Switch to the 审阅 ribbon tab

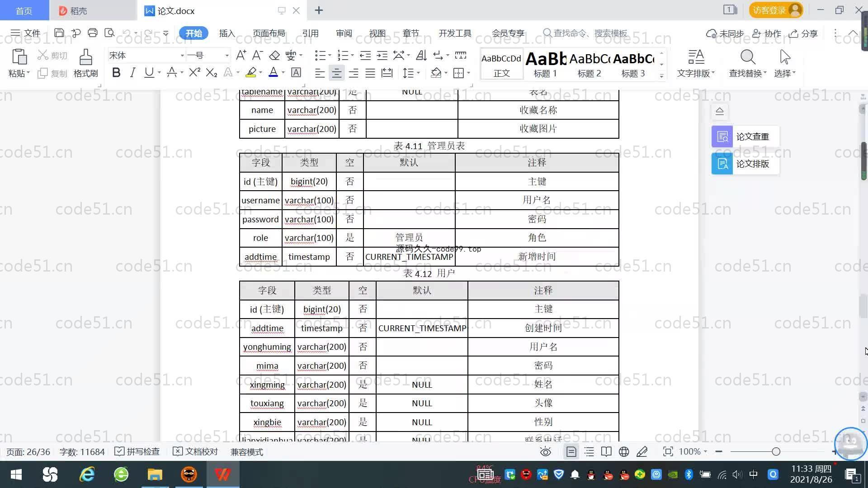(344, 33)
